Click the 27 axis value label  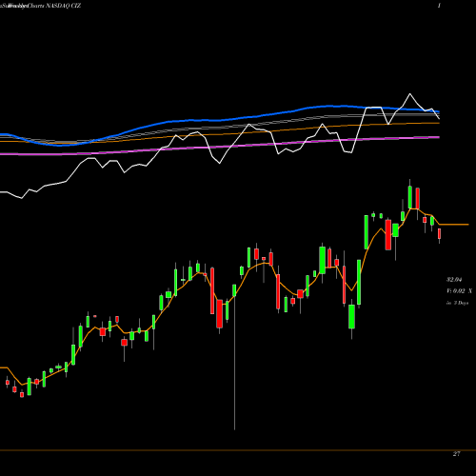coord(456,454)
